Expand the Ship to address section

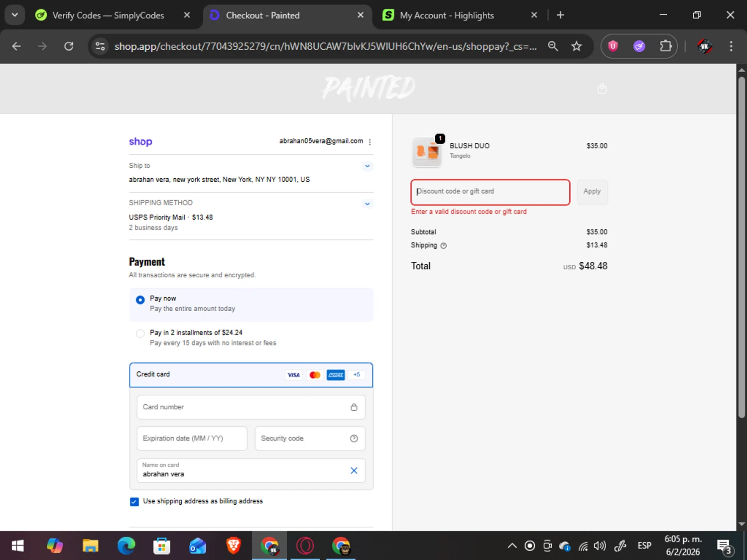tap(367, 166)
